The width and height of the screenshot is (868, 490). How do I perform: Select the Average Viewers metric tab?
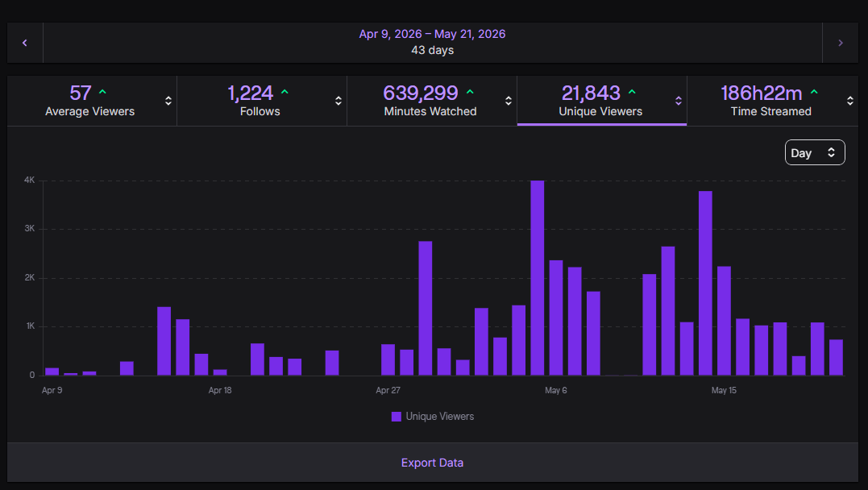tap(92, 101)
